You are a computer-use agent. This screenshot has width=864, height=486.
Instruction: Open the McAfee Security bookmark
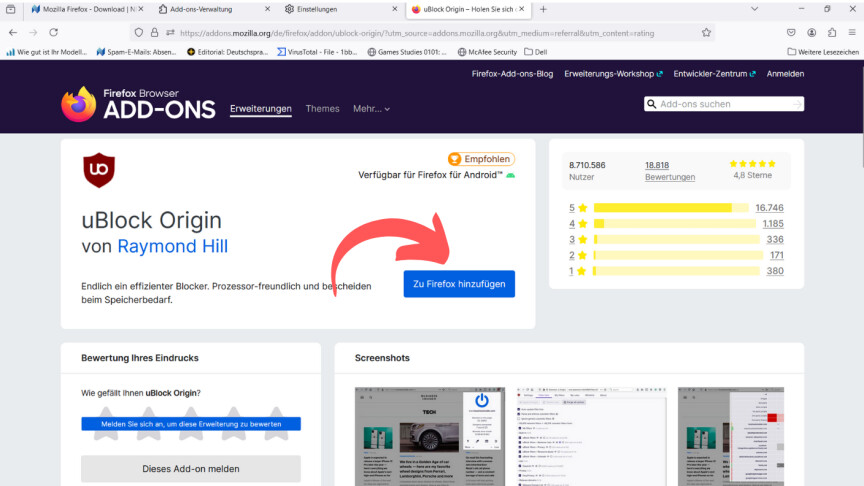[487, 52]
